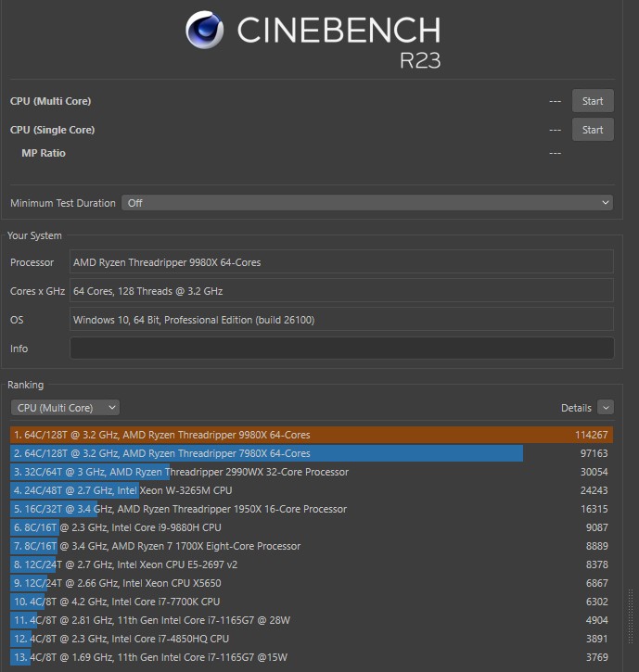Screen dimensions: 639x672
Task: Select ranking row Intel Core i7-4850HQ CPU
Action: (312, 639)
